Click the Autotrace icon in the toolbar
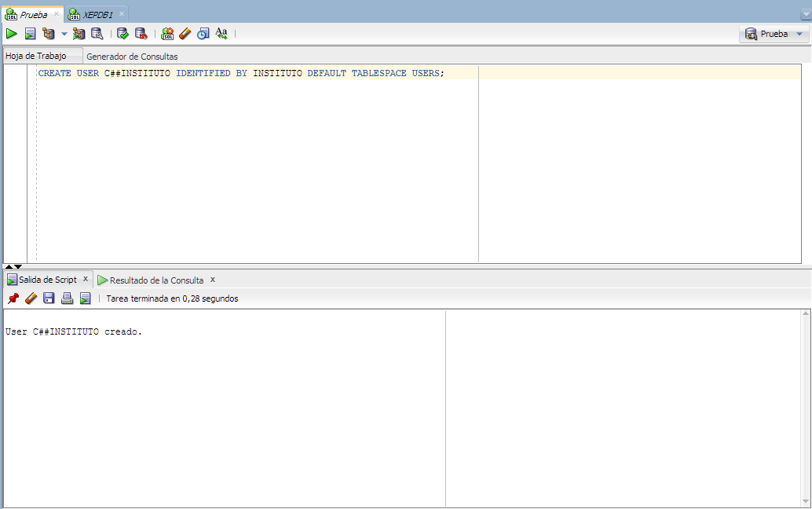The height and width of the screenshot is (509, 812). click(x=79, y=34)
